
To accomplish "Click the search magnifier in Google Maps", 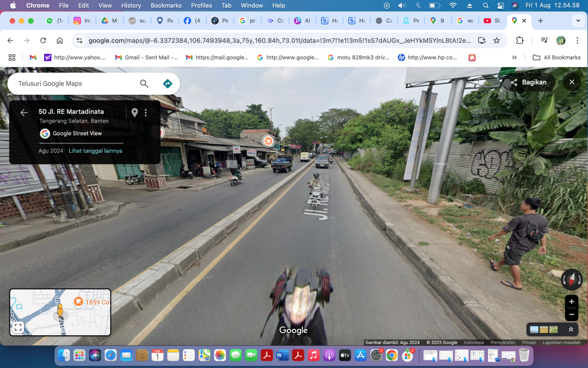I will [144, 83].
